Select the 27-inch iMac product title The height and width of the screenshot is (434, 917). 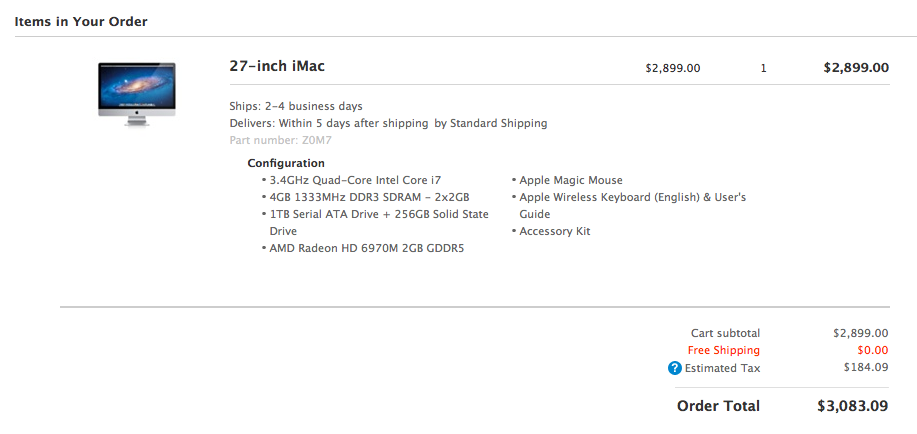pyautogui.click(x=277, y=66)
